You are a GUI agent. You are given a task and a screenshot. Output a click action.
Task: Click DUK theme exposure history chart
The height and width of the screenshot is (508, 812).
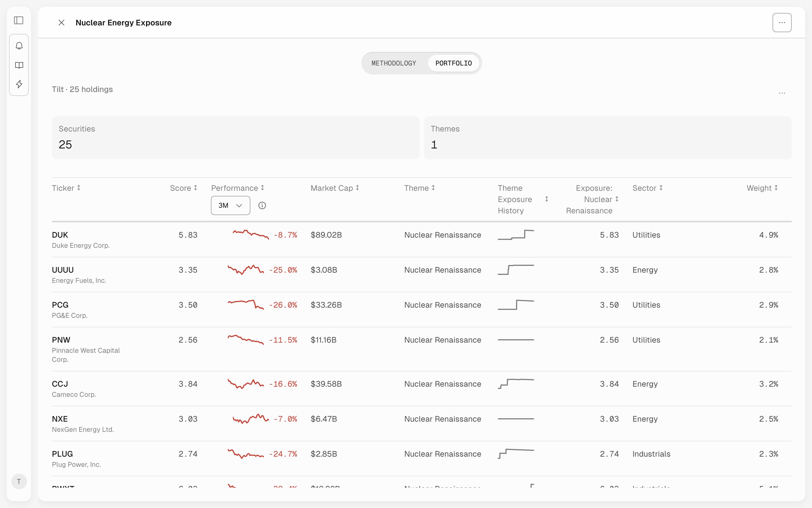[516, 235]
